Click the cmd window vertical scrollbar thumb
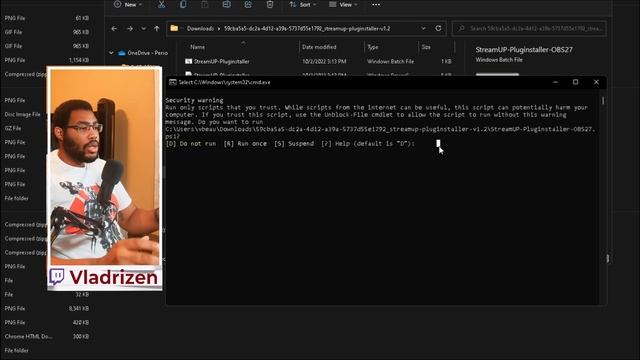This screenshot has height=360, width=640. 603,100
